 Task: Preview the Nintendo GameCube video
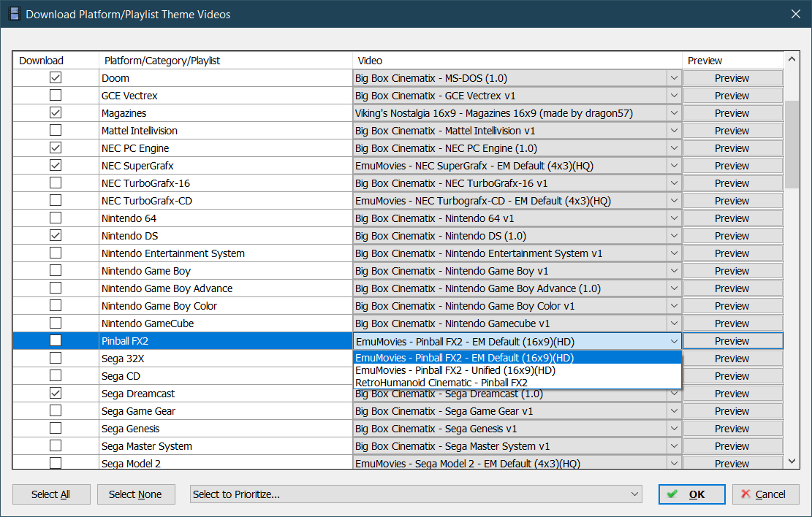[x=732, y=323]
